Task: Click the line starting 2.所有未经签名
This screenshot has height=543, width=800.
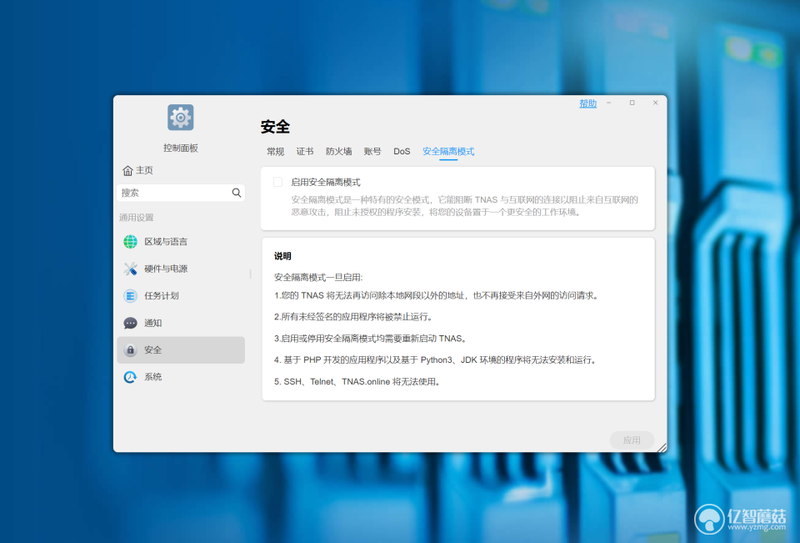Action: (354, 317)
